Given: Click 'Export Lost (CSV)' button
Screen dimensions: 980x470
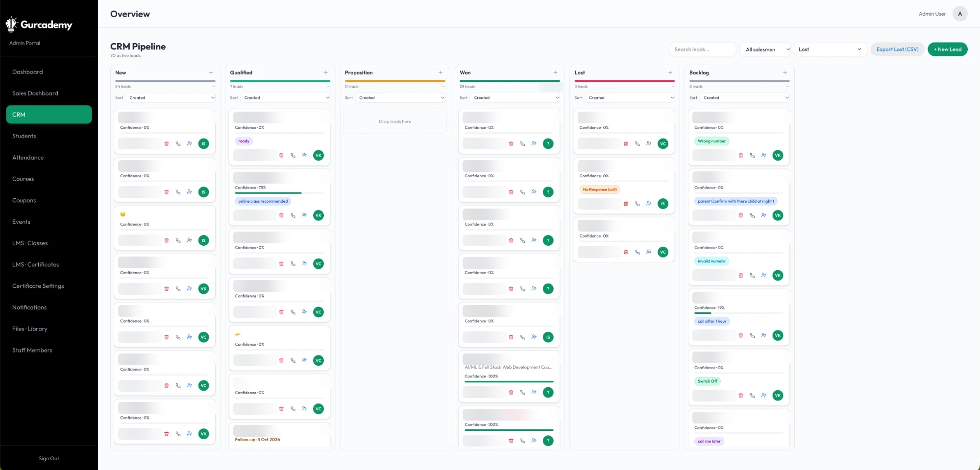Looking at the screenshot, I should click(x=897, y=49).
